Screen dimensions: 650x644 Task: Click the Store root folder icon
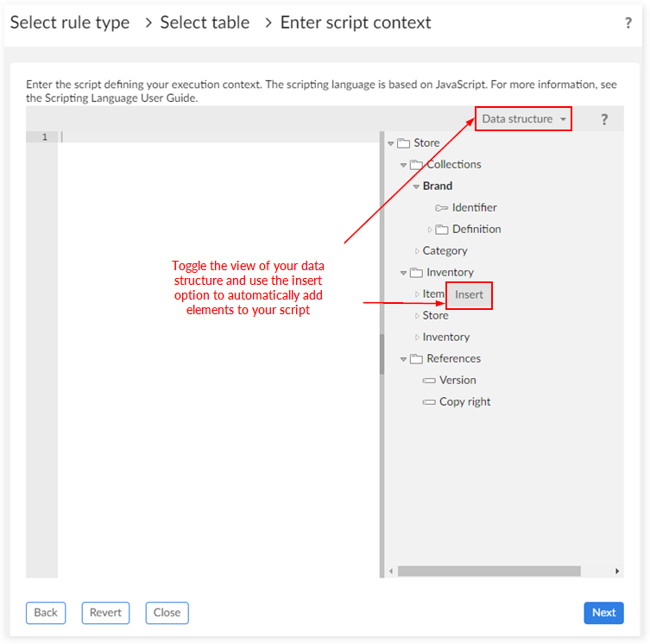click(403, 143)
